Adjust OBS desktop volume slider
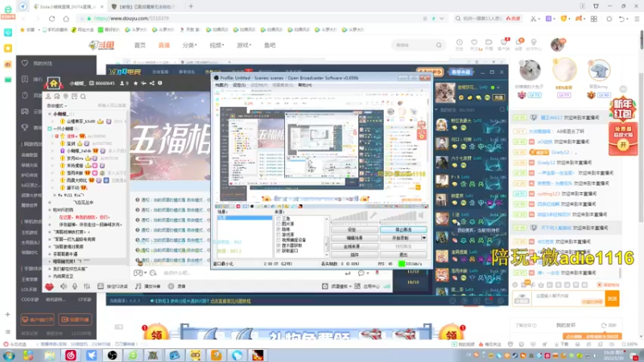 tap(398, 216)
